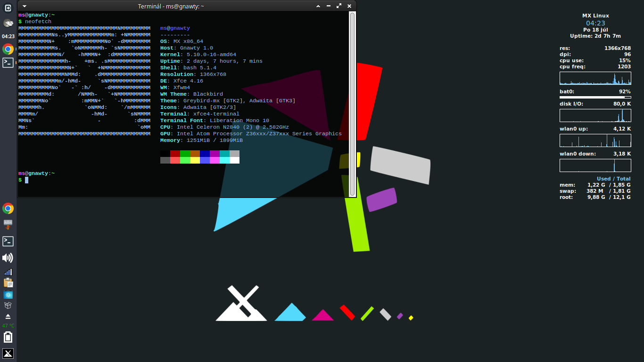Launch Chrome from the lower Chrome launcher icon
The width and height of the screenshot is (644, 362).
(x=8, y=208)
